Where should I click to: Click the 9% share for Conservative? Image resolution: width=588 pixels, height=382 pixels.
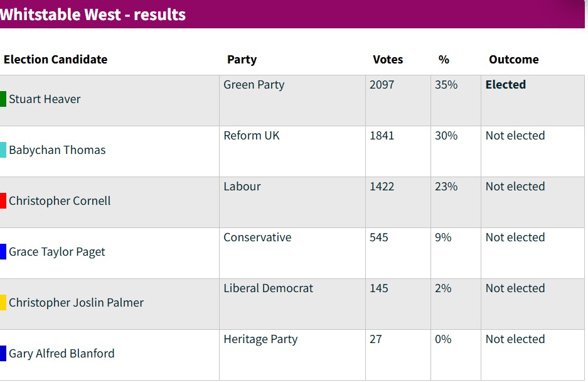pos(443,237)
